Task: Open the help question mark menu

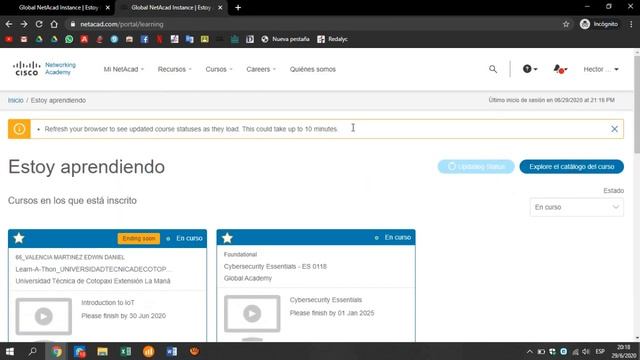Action: [x=530, y=69]
